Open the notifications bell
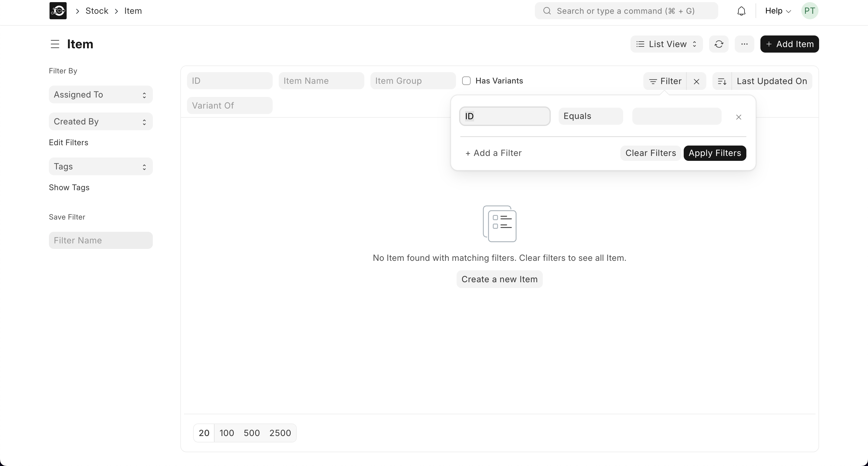The height and width of the screenshot is (466, 868). coord(741,10)
